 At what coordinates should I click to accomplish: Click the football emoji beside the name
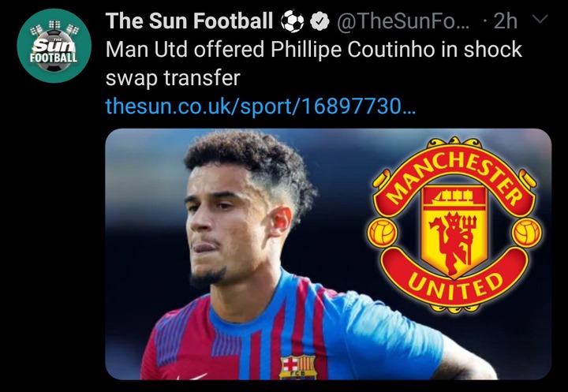point(293,21)
